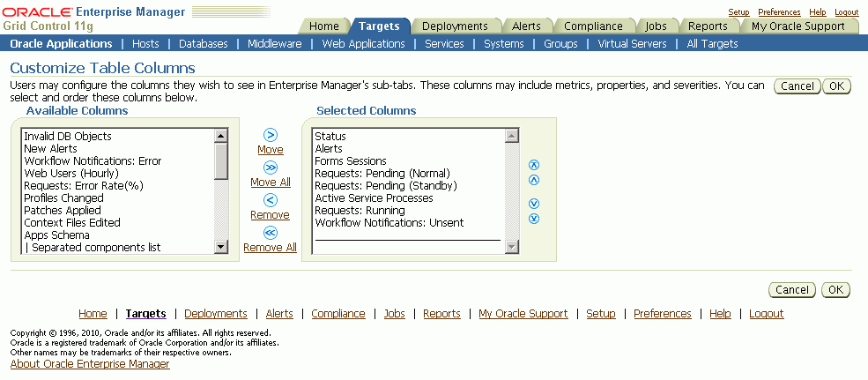Select the Services sub-tab
This screenshot has height=380, width=868.
tap(444, 44)
